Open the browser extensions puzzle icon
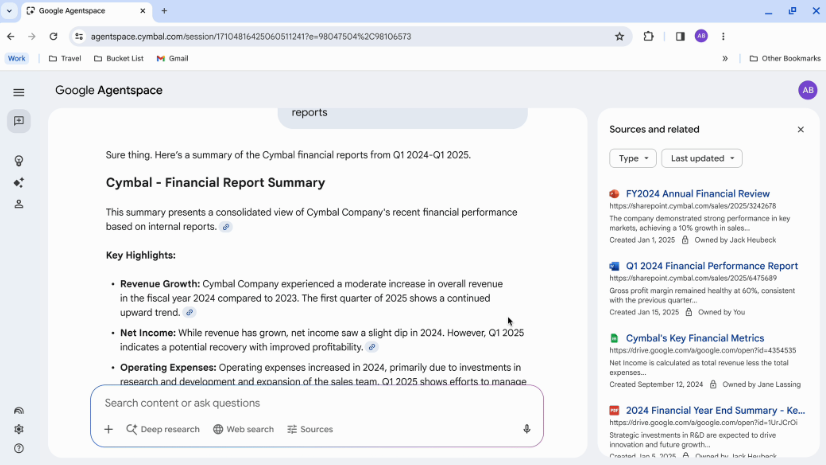This screenshot has height=465, width=826. (648, 36)
